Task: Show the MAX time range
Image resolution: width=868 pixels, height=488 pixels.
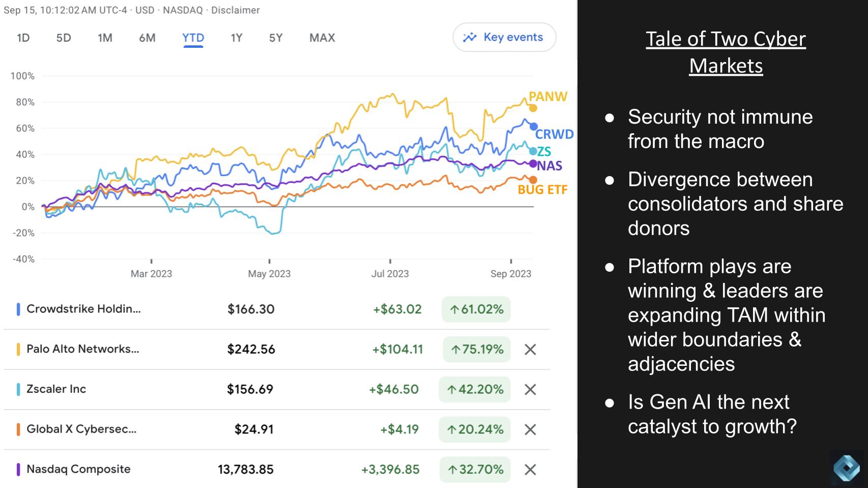Action: tap(322, 38)
